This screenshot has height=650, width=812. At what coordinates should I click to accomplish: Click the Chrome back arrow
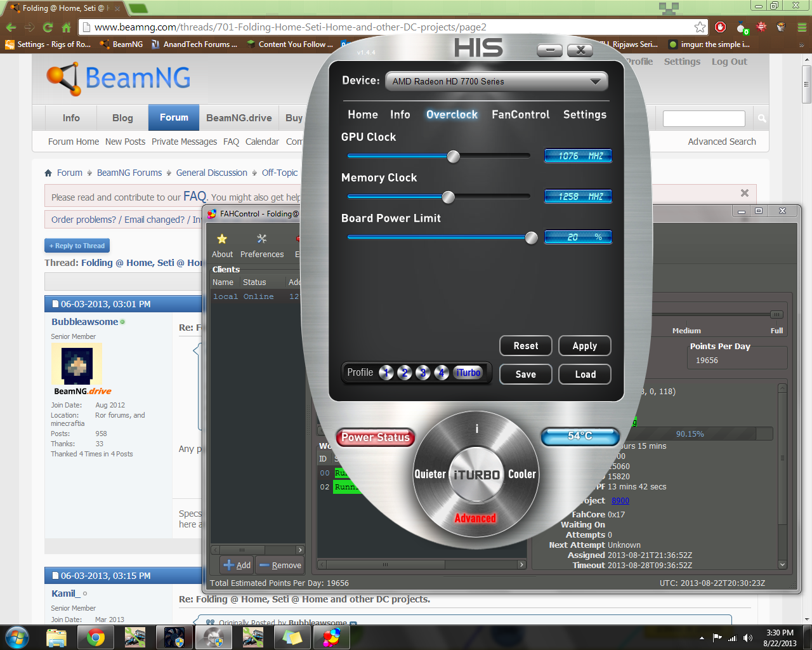click(11, 27)
